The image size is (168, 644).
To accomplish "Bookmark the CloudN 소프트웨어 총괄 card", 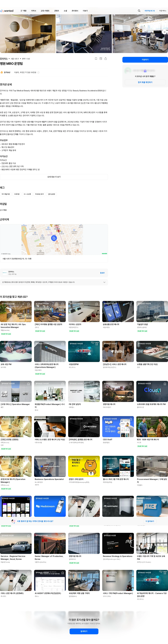I will pyautogui.click(x=165, y=384).
